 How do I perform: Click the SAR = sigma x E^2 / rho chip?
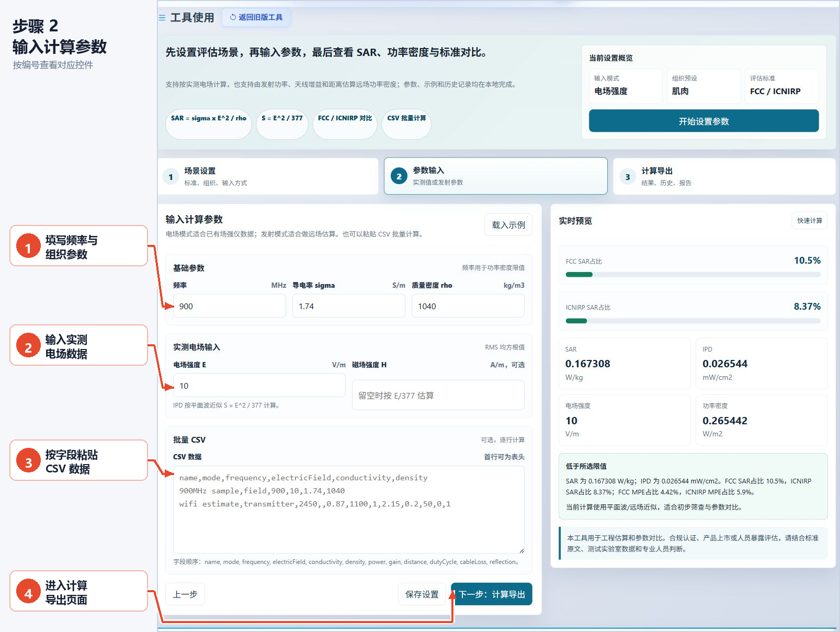[x=209, y=124]
